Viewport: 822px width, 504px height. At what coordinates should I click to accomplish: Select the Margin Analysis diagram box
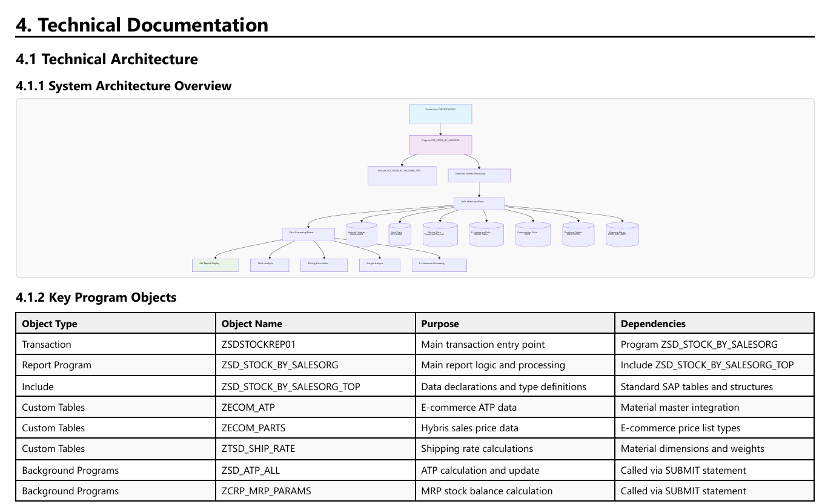379,265
